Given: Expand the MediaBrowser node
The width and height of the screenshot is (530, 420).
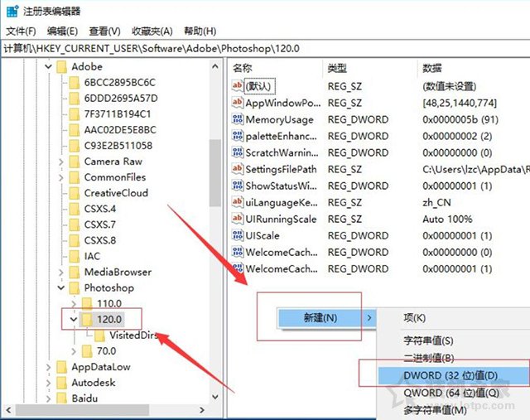Looking at the screenshot, I should pos(61,273).
